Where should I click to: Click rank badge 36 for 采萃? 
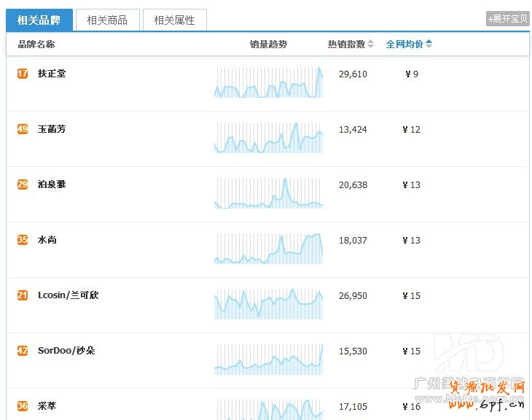click(23, 405)
